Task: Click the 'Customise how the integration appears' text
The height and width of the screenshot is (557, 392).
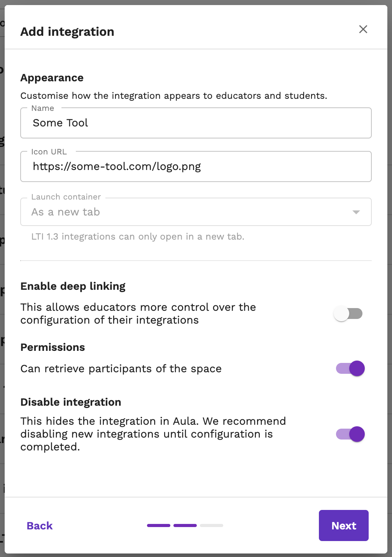Action: pos(174,96)
